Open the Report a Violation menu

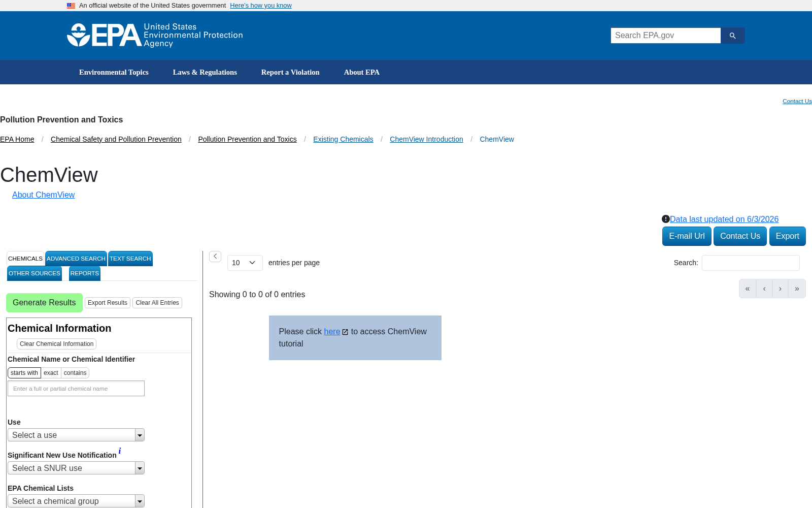[290, 72]
